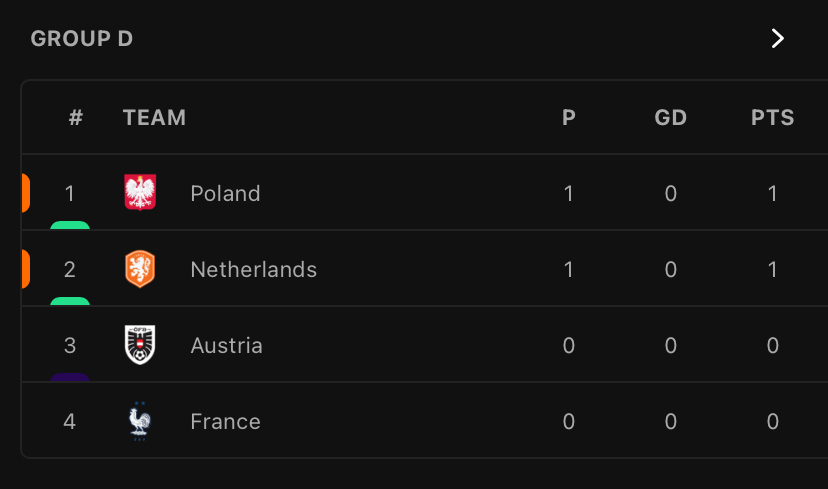The width and height of the screenshot is (828, 489).
Task: Open the Group D heading
Action: pos(82,39)
